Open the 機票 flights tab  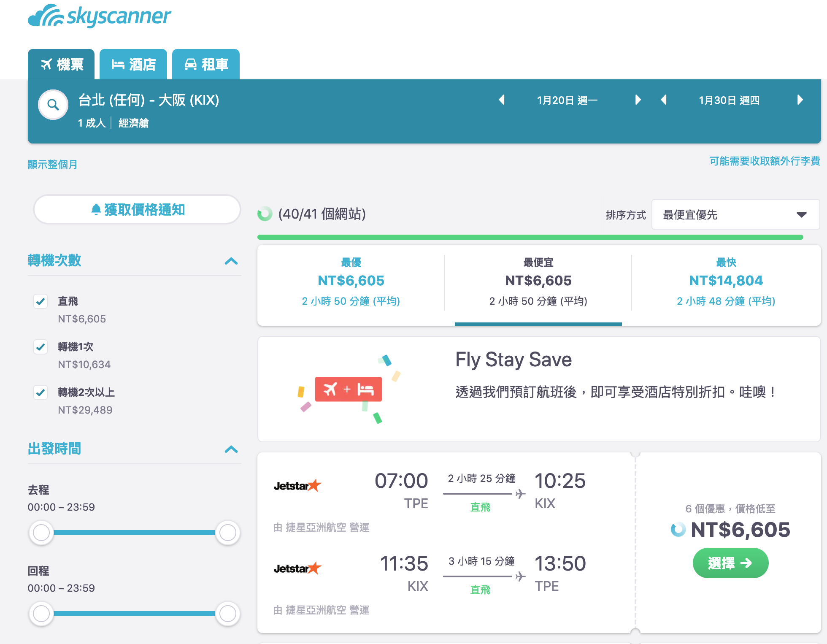61,64
